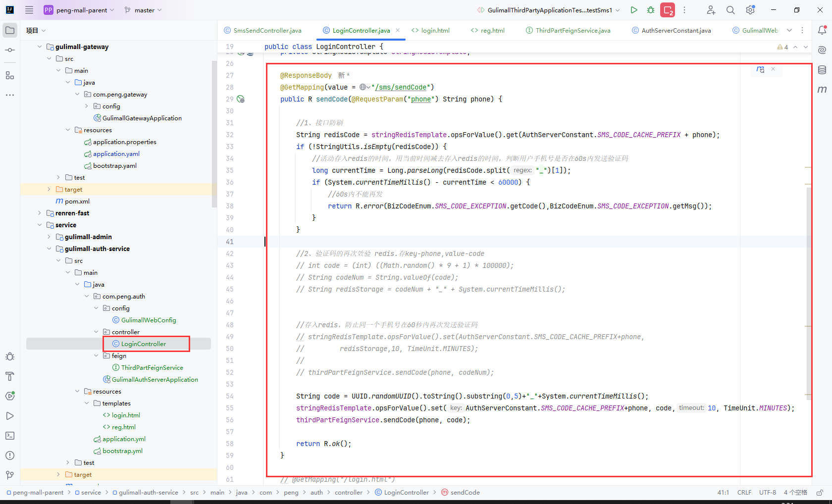This screenshot has width=832, height=504.
Task: Open the Git tool window
Action: coord(10,475)
